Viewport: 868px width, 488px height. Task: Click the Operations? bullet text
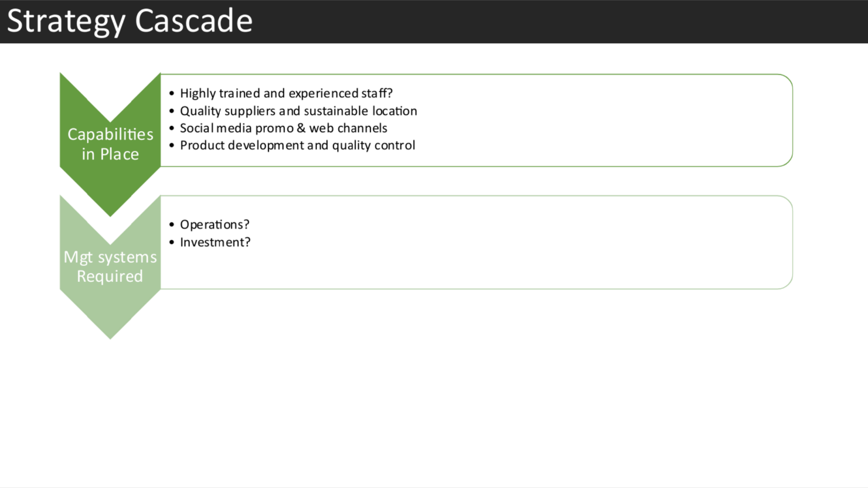coord(215,225)
